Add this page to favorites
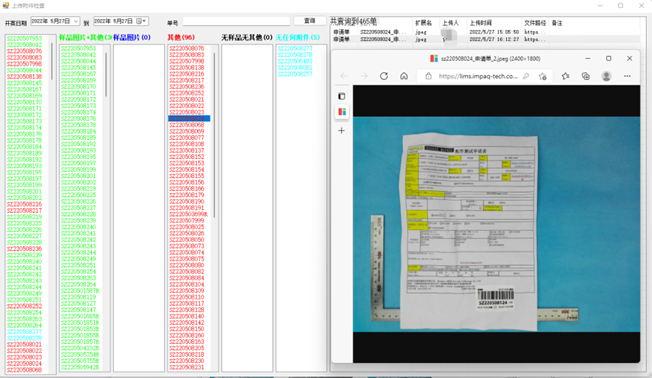The height and width of the screenshot is (378, 652). 542,76
